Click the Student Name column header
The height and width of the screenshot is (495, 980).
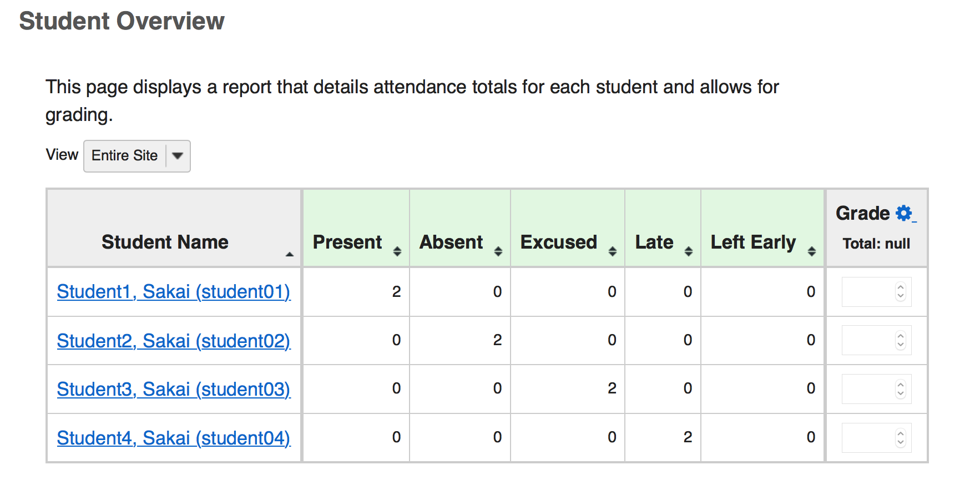tap(165, 242)
